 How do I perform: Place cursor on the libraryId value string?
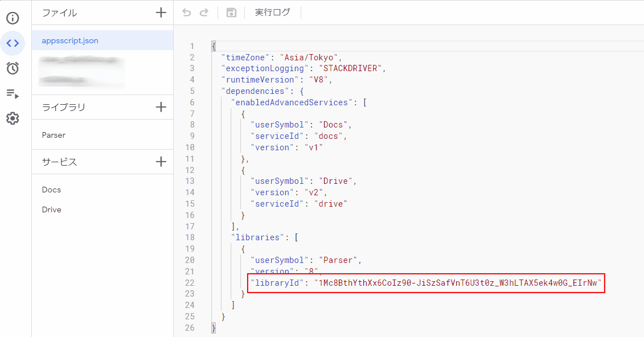458,283
